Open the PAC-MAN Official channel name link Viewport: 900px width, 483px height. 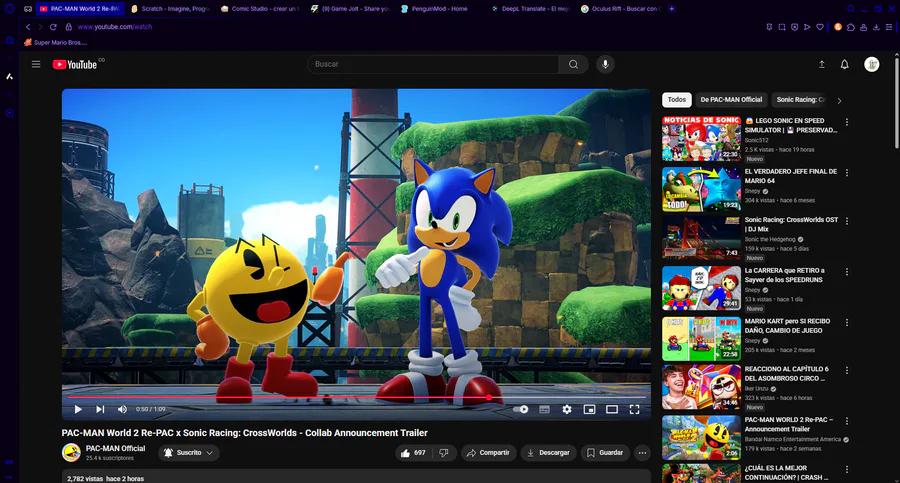pyautogui.click(x=115, y=449)
